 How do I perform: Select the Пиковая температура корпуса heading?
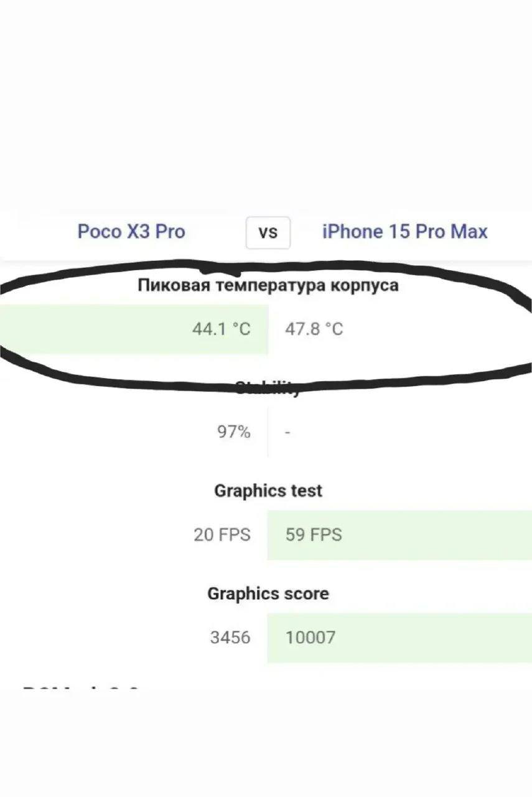(268, 286)
